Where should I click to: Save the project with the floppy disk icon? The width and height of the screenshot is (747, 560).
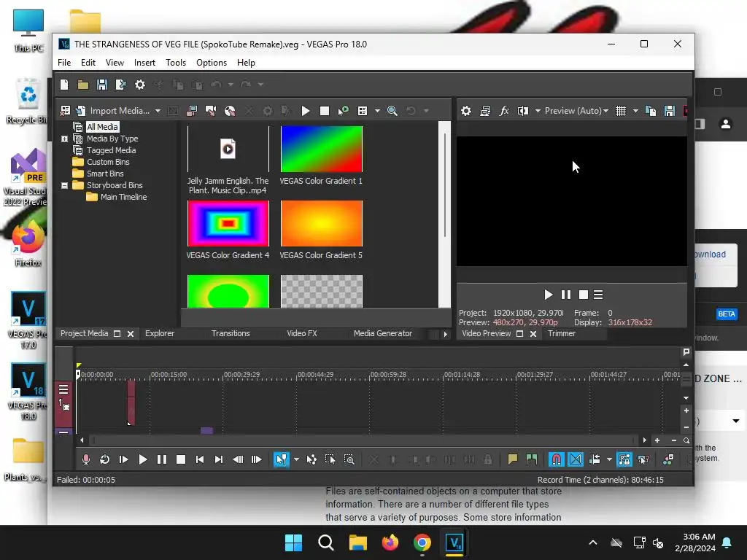102,85
